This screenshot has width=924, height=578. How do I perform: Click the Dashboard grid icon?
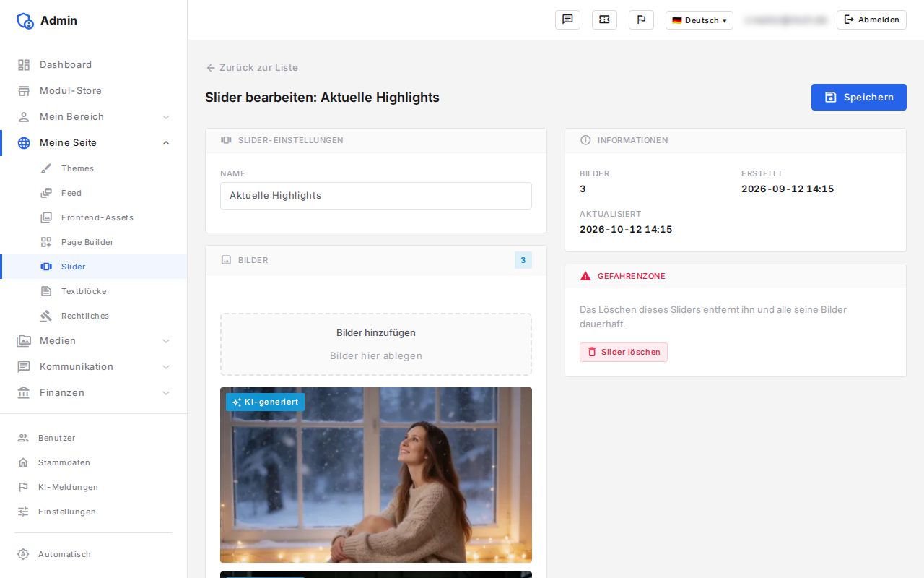click(x=24, y=65)
